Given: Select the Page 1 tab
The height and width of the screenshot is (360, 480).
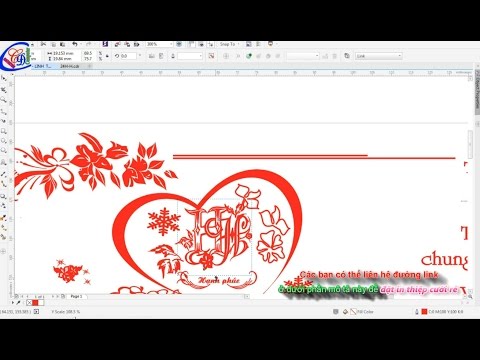Looking at the screenshot, I should point(76,296).
